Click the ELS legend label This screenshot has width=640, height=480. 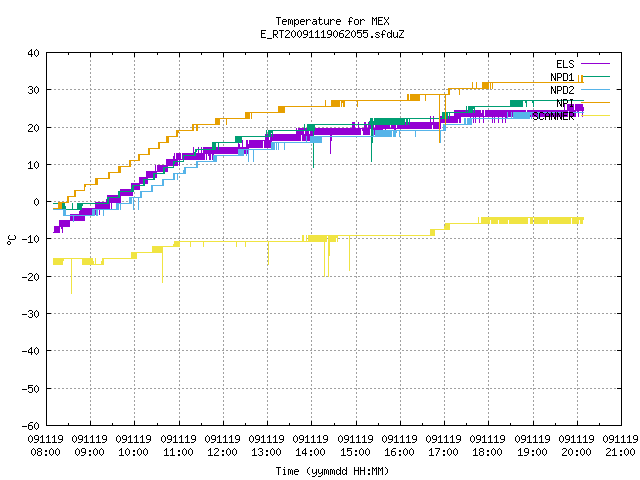[565, 64]
